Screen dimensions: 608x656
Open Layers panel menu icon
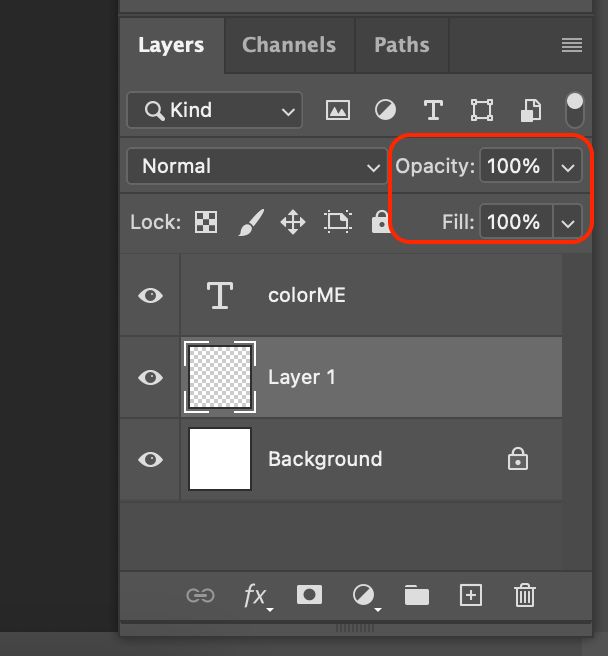(x=572, y=45)
